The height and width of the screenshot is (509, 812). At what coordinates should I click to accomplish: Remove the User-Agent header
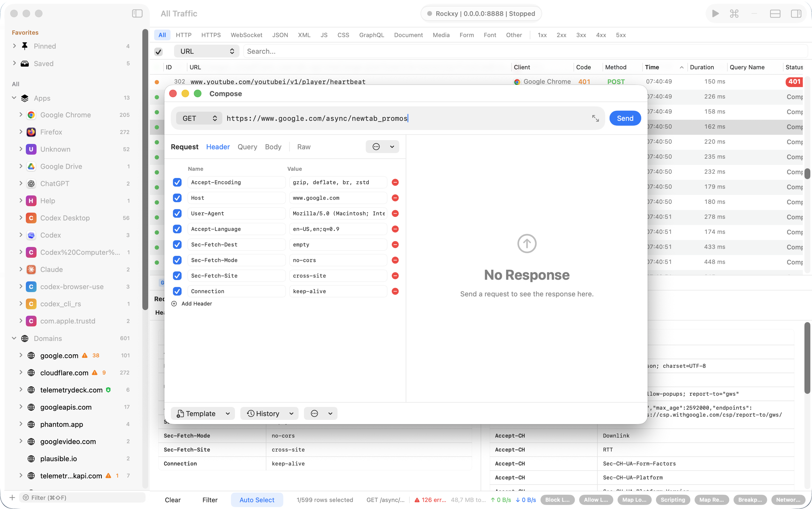[395, 214]
